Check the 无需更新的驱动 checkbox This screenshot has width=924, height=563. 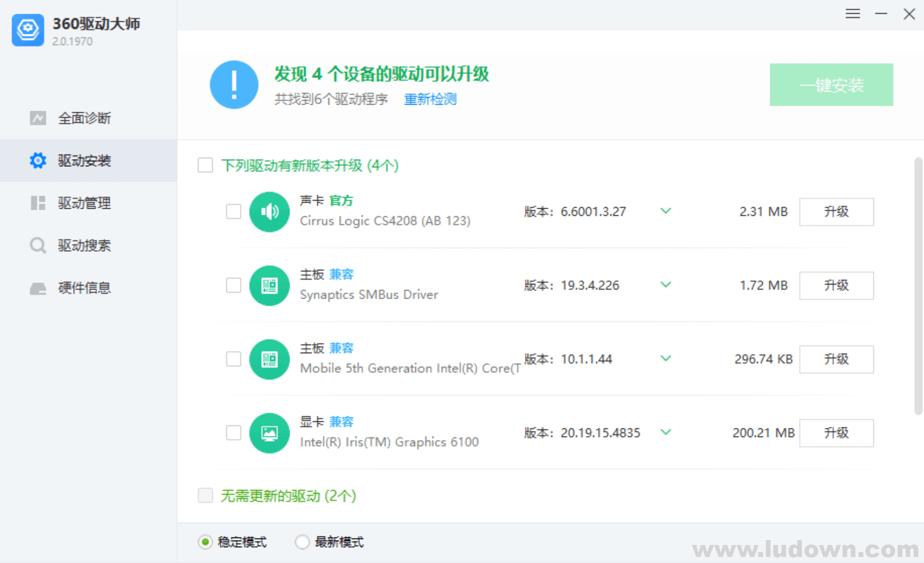tap(206, 495)
